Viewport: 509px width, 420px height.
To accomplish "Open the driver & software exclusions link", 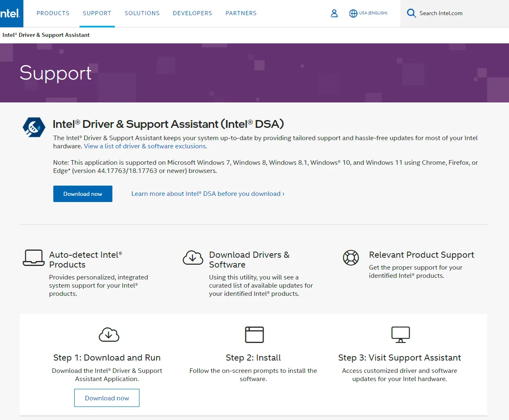I will coord(146,146).
